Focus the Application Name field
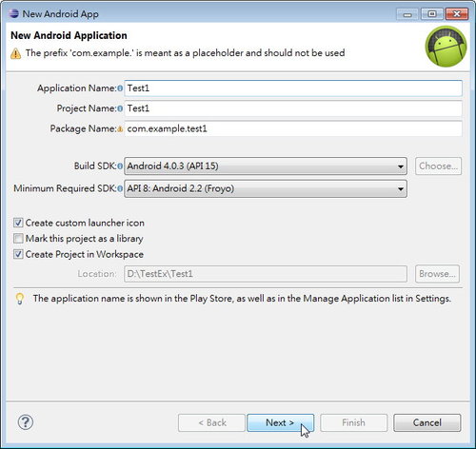The height and width of the screenshot is (449, 476). pos(293,88)
